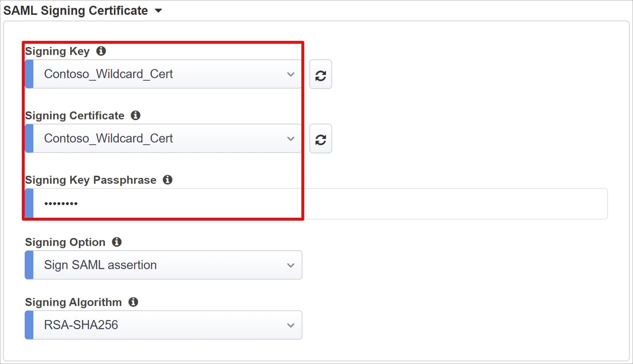Click the refresh icon next to Signing Key
The image size is (633, 364).
tap(321, 75)
